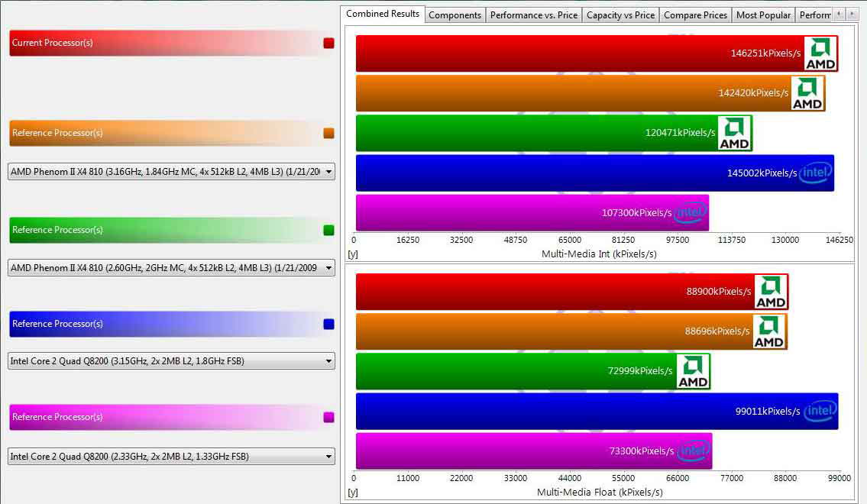Click the 99011kPixels/s value label
The width and height of the screenshot is (867, 504).
click(768, 411)
